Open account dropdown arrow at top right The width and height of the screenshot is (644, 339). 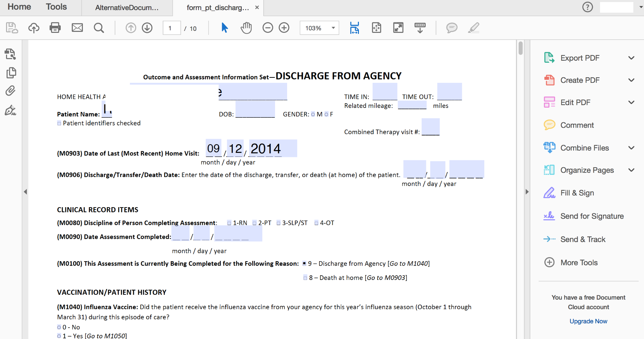pyautogui.click(x=641, y=7)
